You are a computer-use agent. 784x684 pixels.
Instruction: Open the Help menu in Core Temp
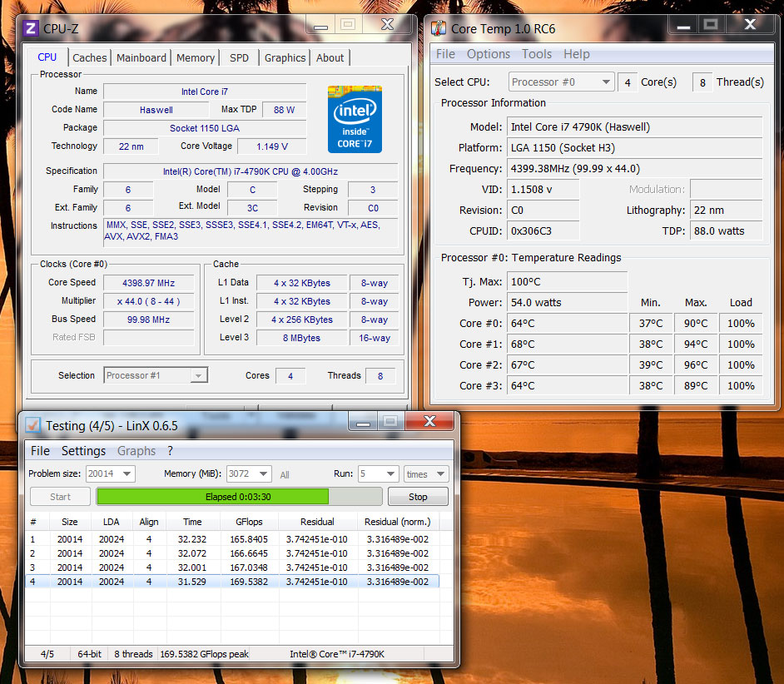577,54
